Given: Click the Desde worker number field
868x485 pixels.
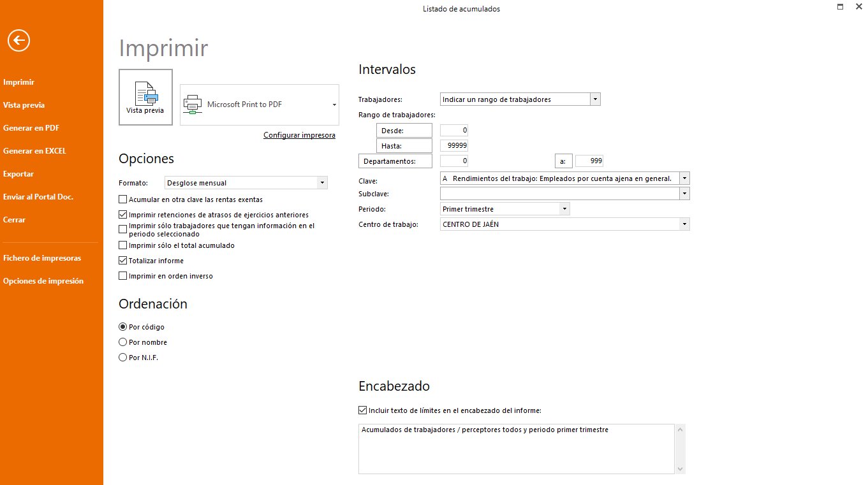Looking at the screenshot, I should [x=454, y=130].
